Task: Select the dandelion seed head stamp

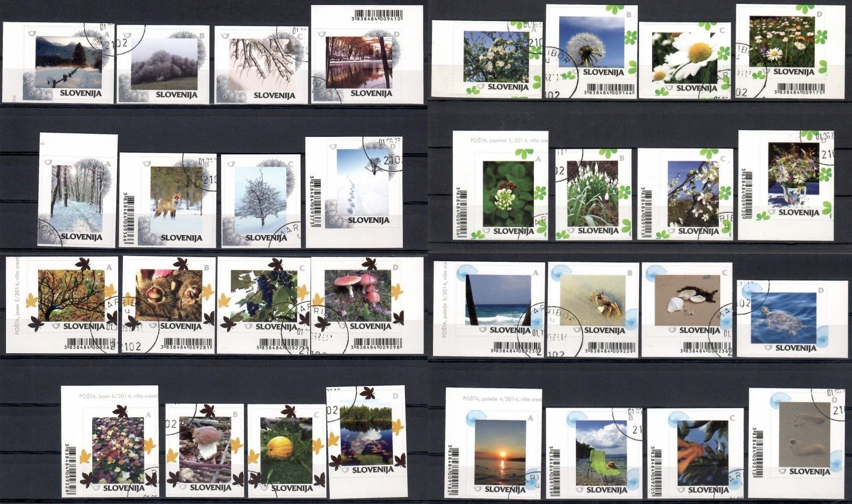Action: click(x=591, y=51)
